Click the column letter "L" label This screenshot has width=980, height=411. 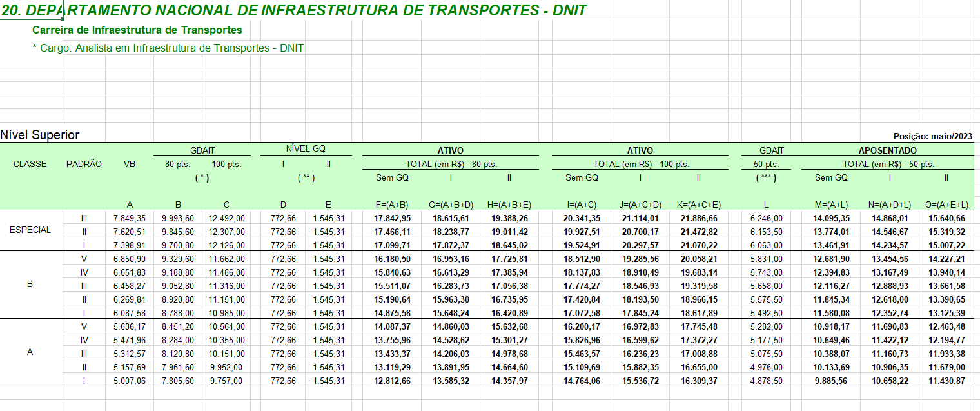pyautogui.click(x=767, y=205)
